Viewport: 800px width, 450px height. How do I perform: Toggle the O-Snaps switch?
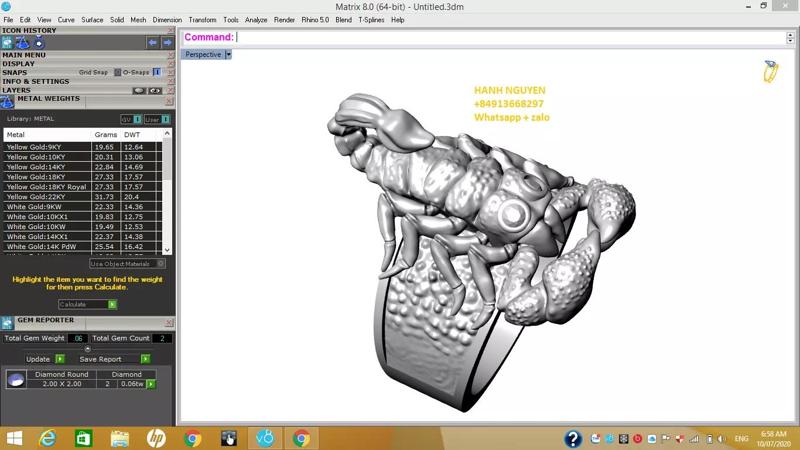click(x=157, y=72)
